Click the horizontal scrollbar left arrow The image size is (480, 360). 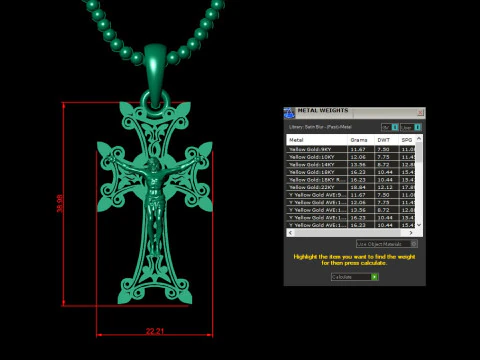[290, 233]
